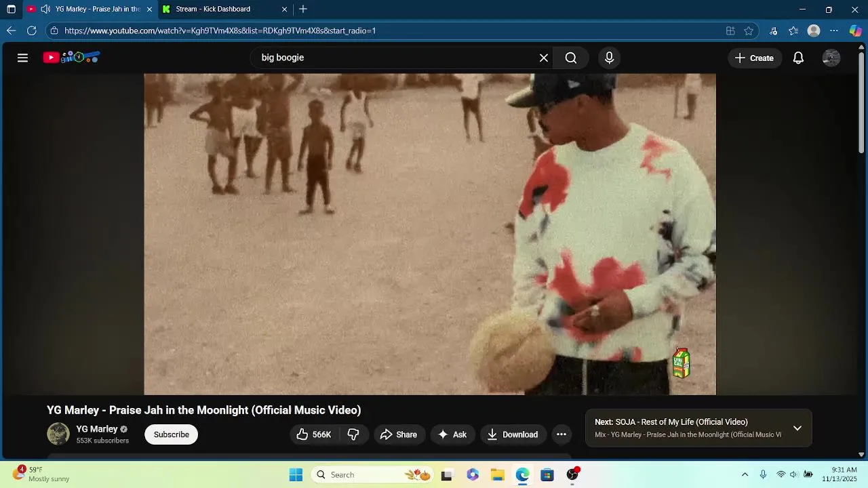Click the video player to pause
868x488 pixels.
click(x=430, y=234)
